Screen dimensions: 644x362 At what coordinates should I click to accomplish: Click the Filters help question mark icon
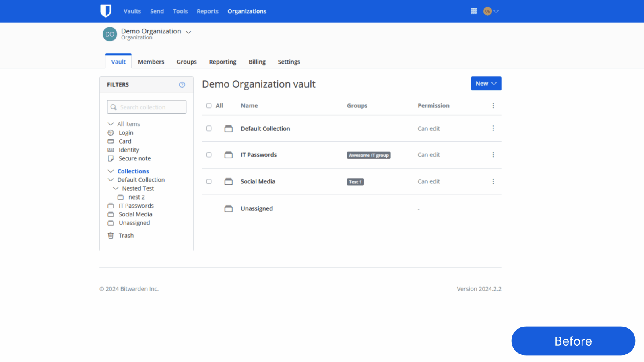click(182, 84)
